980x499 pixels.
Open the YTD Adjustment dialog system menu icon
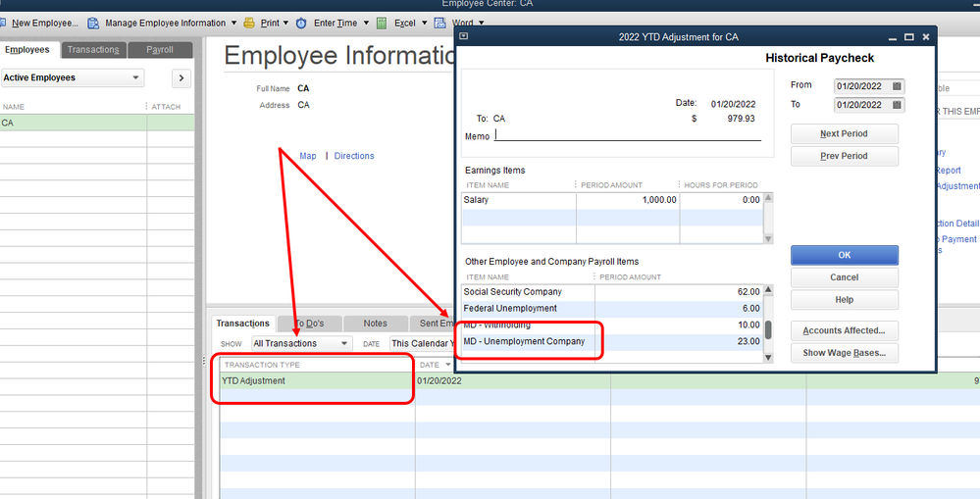pyautogui.click(x=464, y=37)
